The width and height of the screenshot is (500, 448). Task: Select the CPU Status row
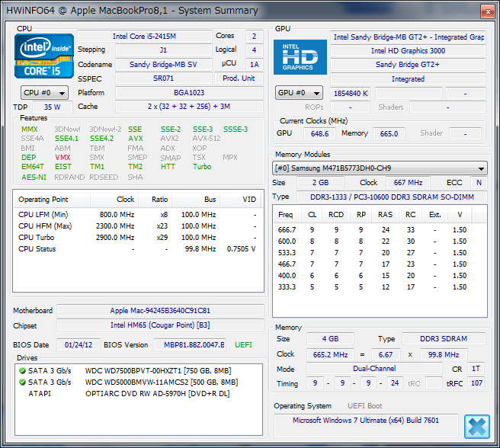tap(138, 249)
